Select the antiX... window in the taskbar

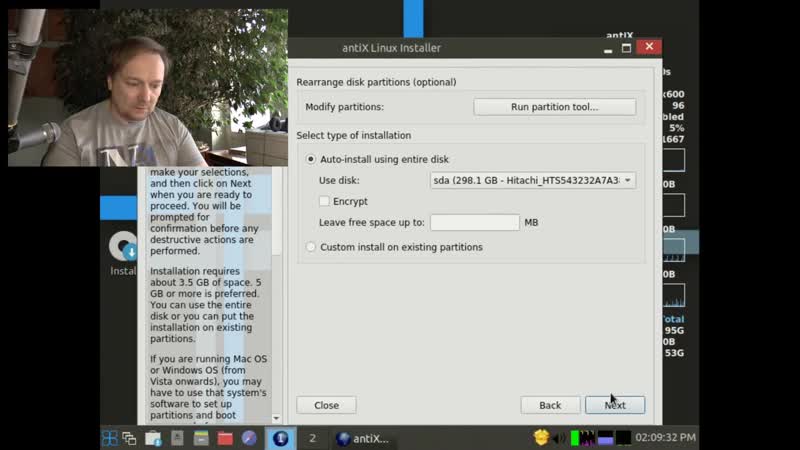pyautogui.click(x=363, y=438)
